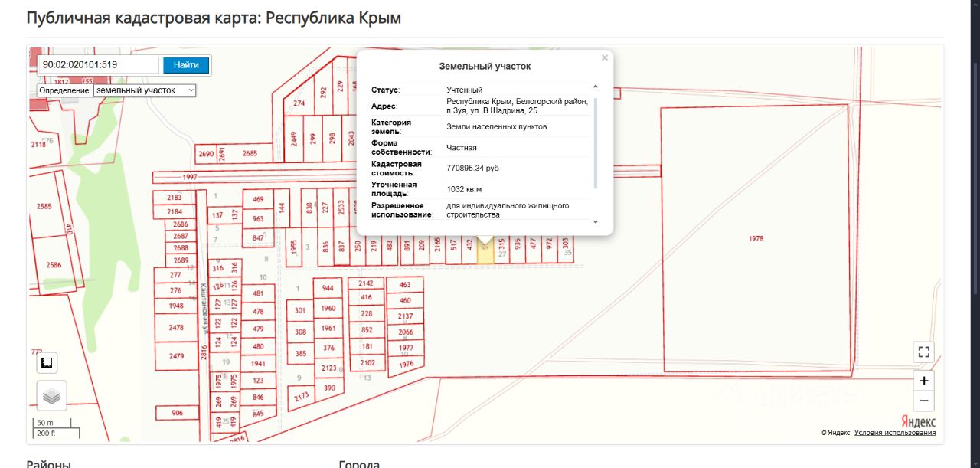Screen dimensions: 980x468
Task: Click the cadastral number search field
Action: [x=100, y=65]
